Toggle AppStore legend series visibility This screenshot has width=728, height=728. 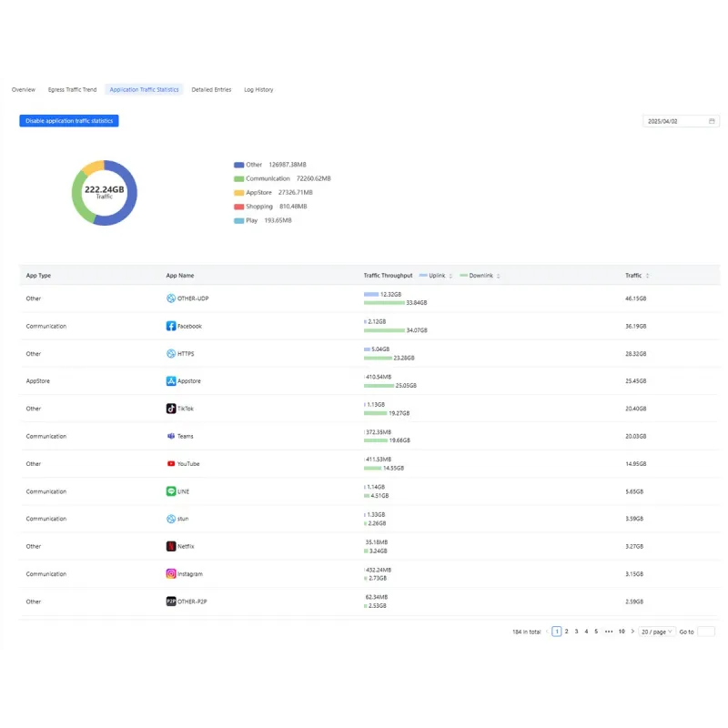[239, 193]
